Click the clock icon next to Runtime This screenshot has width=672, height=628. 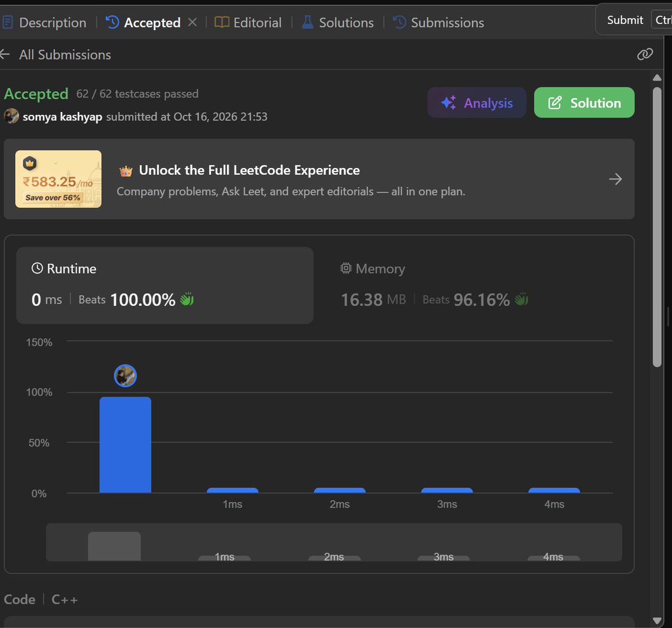click(37, 268)
